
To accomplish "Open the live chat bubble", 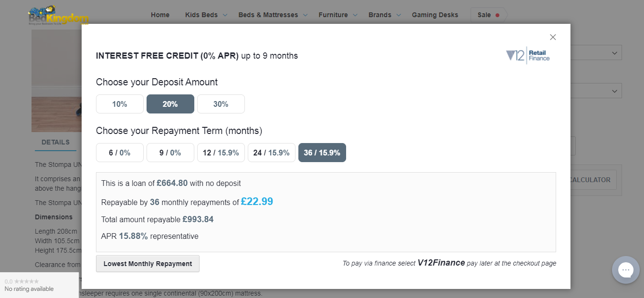I will pos(625,270).
